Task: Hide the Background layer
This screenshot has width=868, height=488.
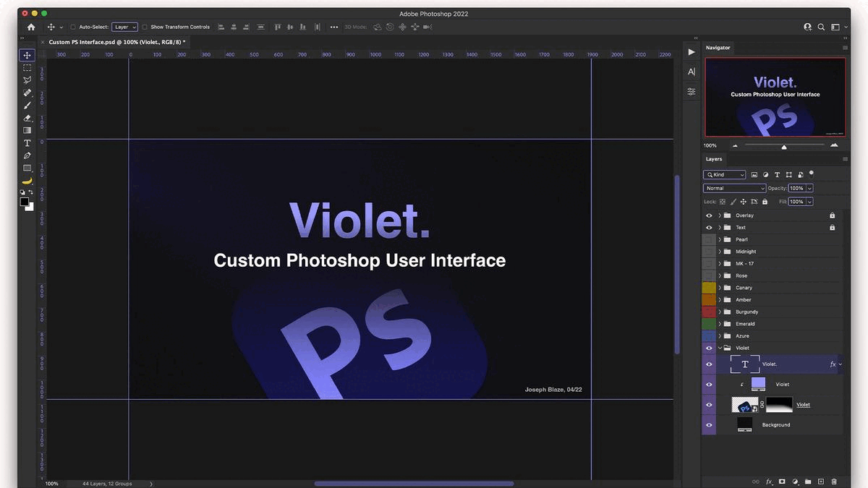Action: pyautogui.click(x=709, y=425)
